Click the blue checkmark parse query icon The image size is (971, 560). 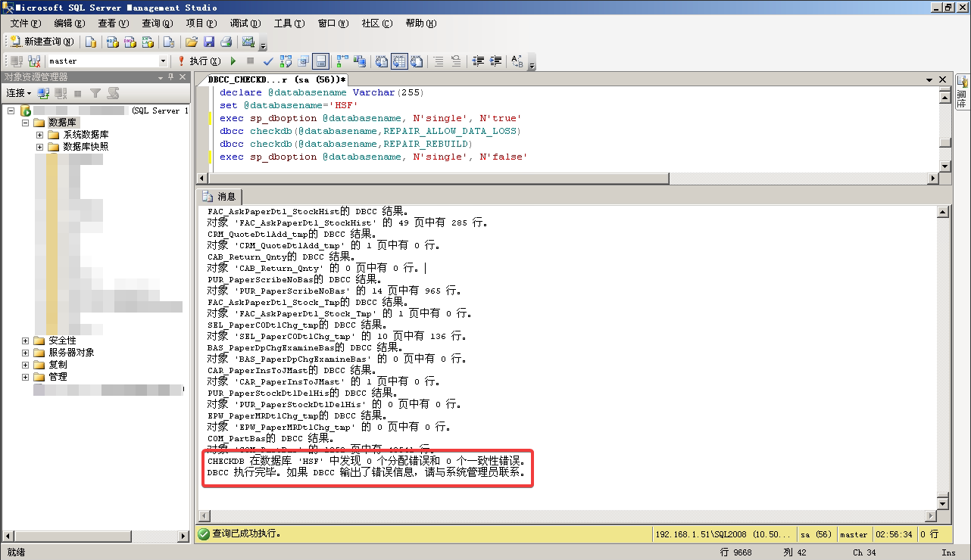click(x=268, y=61)
